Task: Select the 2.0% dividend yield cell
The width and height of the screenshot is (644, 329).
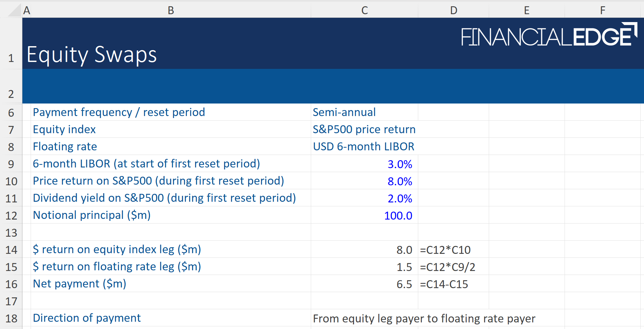Action: [364, 198]
